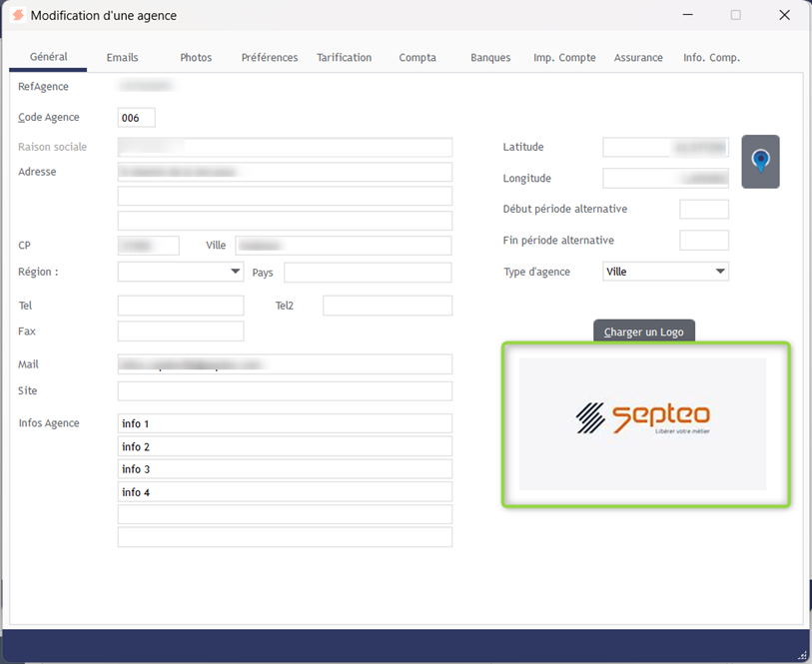Screen dimensions: 812x664
Task: Click the Code Agence label
Action: (x=49, y=118)
